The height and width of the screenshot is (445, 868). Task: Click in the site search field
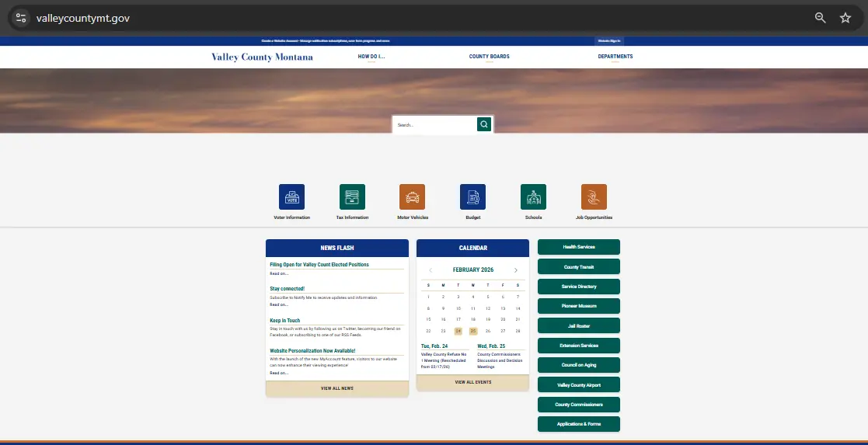(434, 124)
